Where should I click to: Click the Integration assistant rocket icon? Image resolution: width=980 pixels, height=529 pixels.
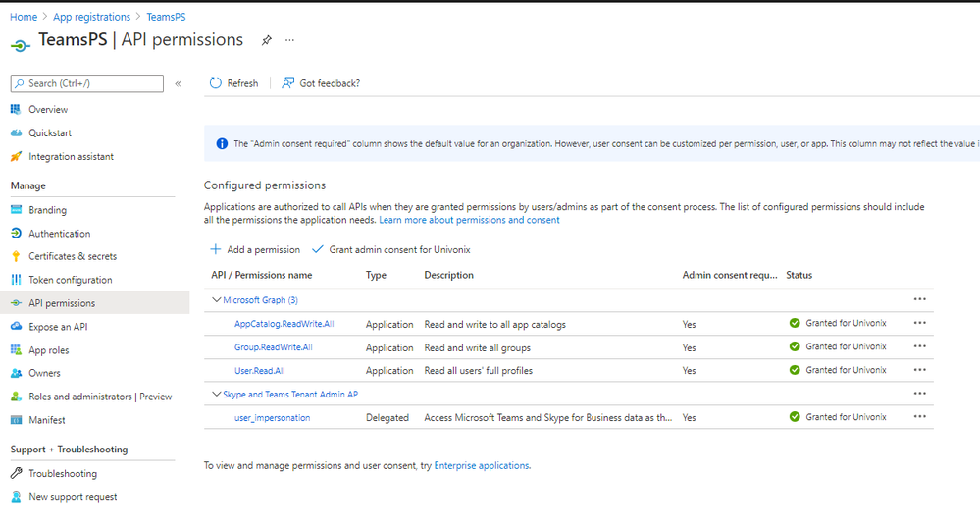(17, 156)
